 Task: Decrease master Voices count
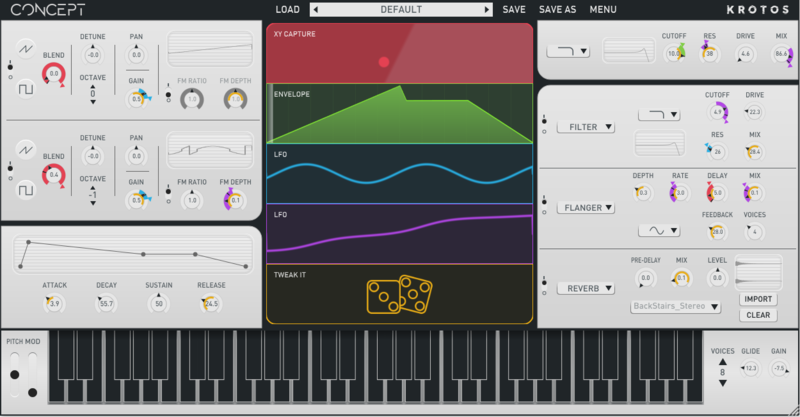point(722,383)
